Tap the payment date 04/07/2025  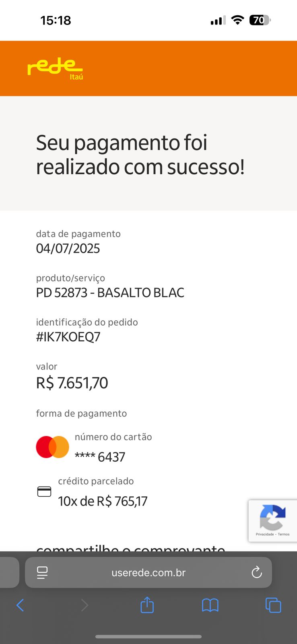tap(68, 248)
